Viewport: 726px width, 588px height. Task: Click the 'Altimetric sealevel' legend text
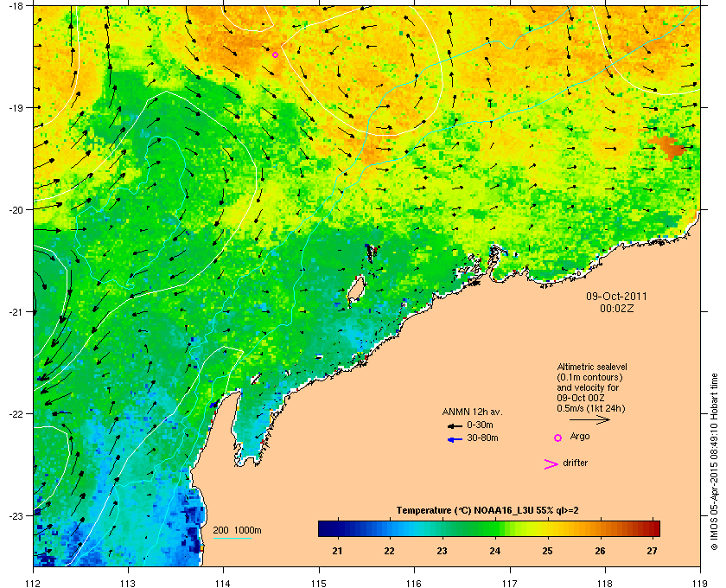(x=592, y=367)
